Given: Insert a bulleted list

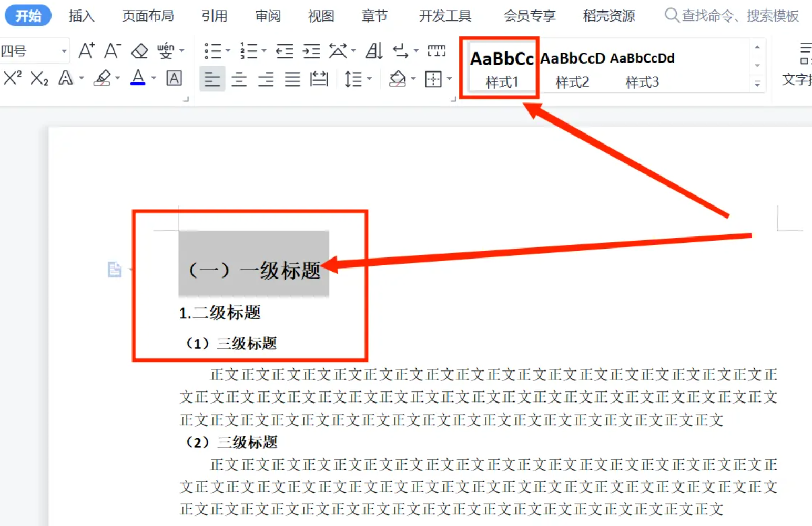Looking at the screenshot, I should point(213,51).
